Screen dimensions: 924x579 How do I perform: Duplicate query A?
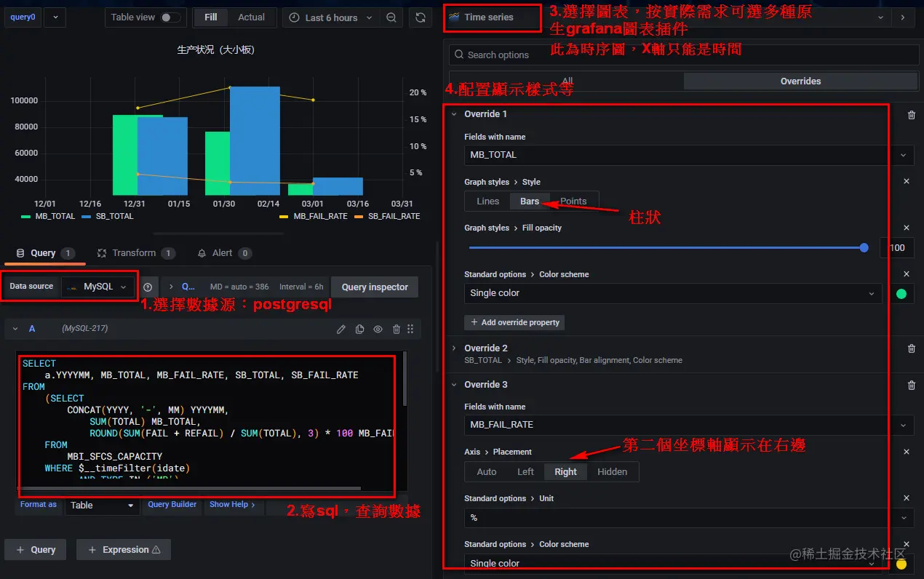click(359, 329)
